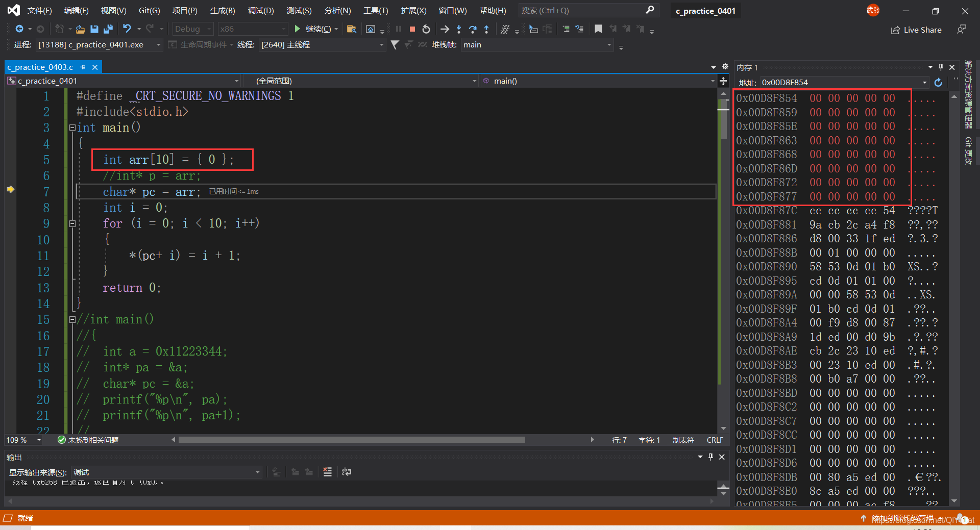Toggle pin on c_practice_0403.c tab
The image size is (980, 530).
click(x=83, y=67)
